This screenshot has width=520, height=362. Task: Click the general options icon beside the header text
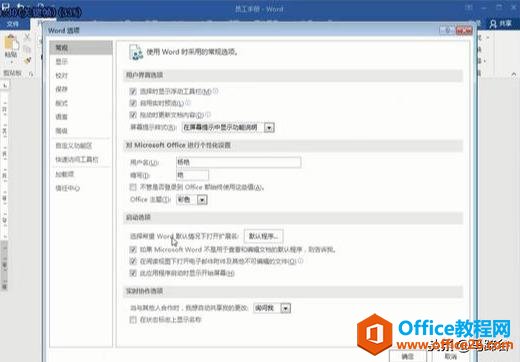pos(136,52)
